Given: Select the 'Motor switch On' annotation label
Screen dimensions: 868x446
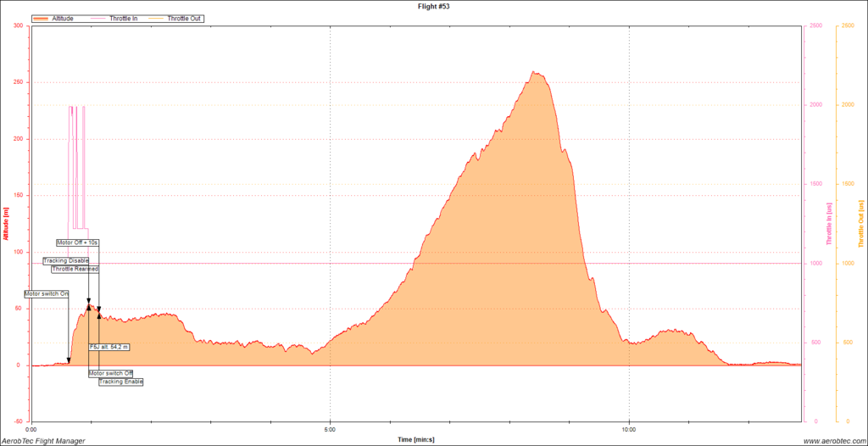Looking at the screenshot, I should pos(47,293).
